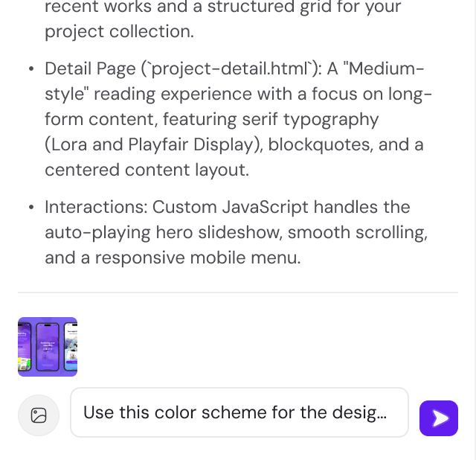This screenshot has height=460, width=476.
Task: Click the bullet dot before 'Detail Page'
Action: [x=30, y=69]
